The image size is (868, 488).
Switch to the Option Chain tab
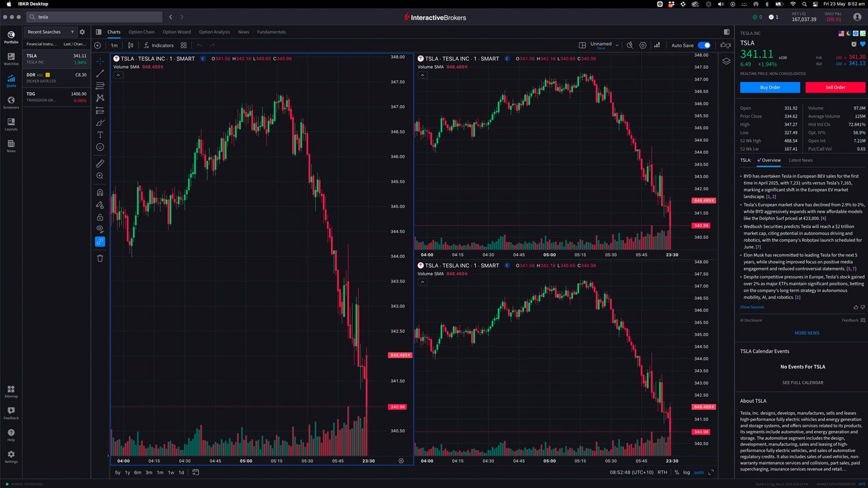pyautogui.click(x=141, y=32)
